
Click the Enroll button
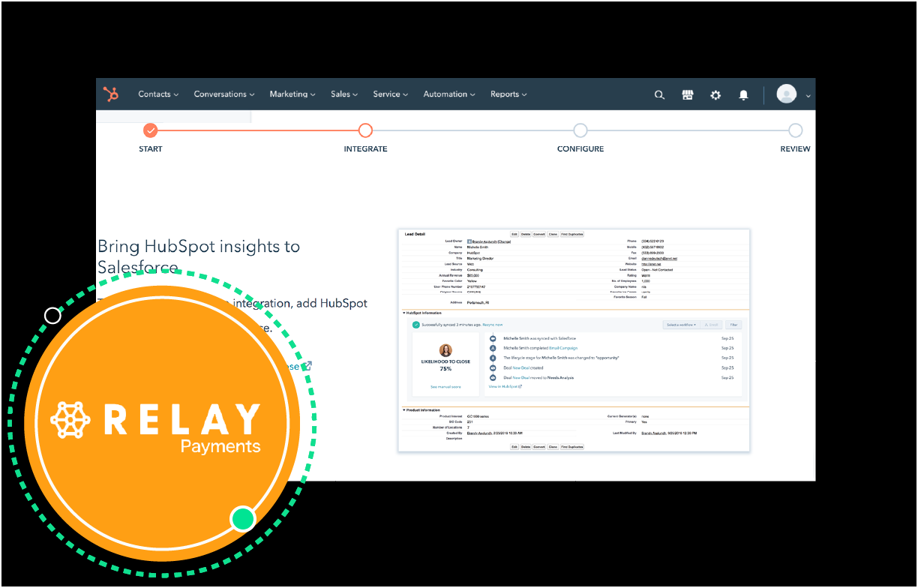coord(712,325)
